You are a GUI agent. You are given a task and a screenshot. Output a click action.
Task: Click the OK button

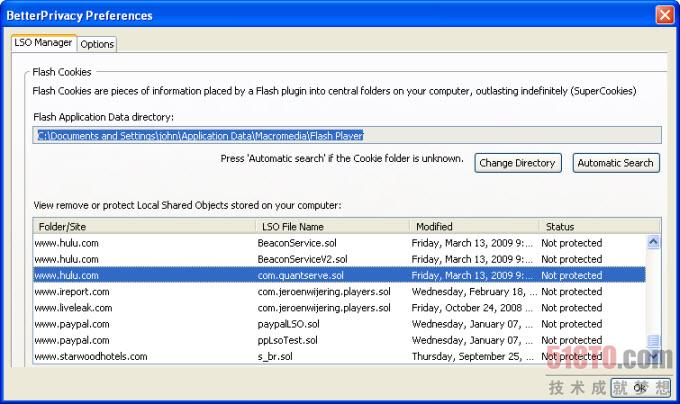point(640,388)
